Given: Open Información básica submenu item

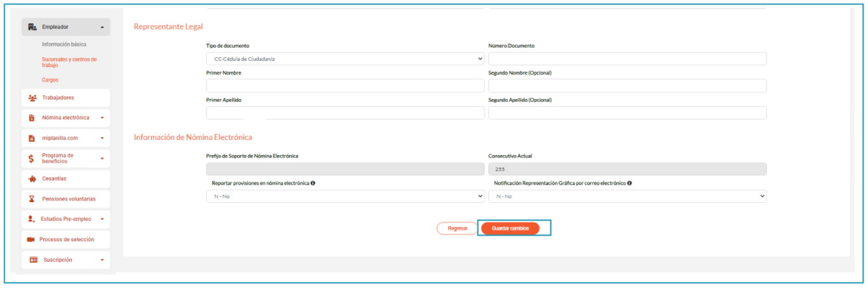Looking at the screenshot, I should click(x=64, y=44).
